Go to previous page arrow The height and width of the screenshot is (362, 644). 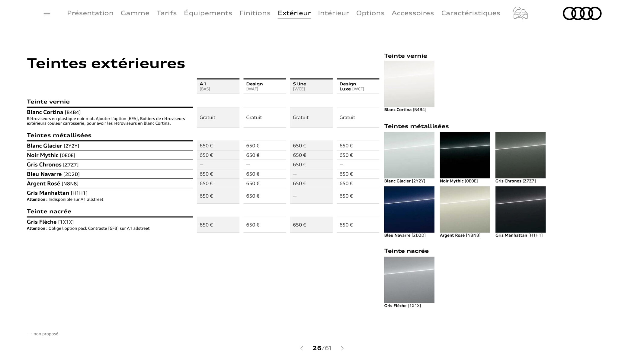click(301, 348)
